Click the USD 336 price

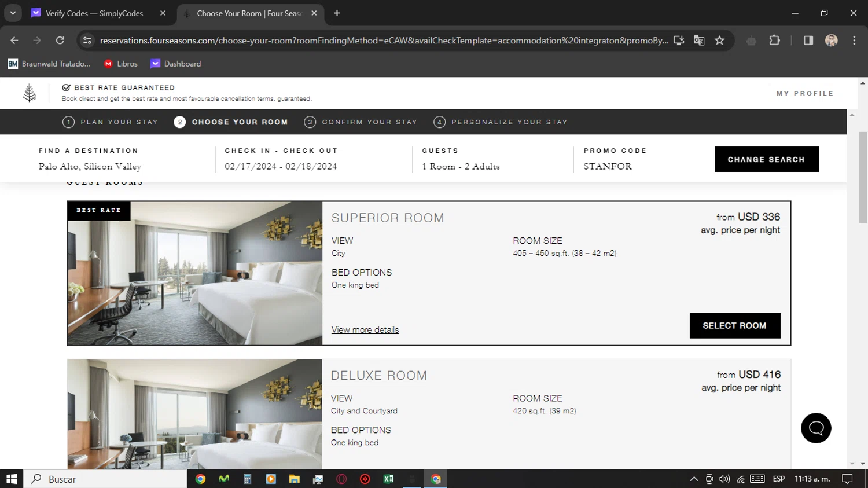coord(759,217)
